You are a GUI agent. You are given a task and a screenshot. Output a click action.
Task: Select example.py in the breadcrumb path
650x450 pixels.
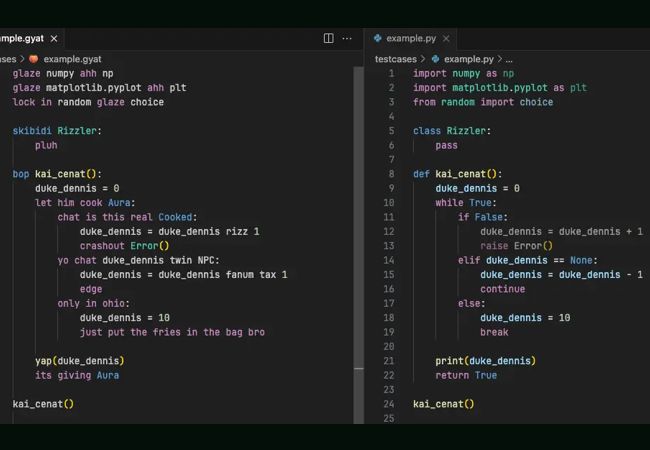(469, 59)
